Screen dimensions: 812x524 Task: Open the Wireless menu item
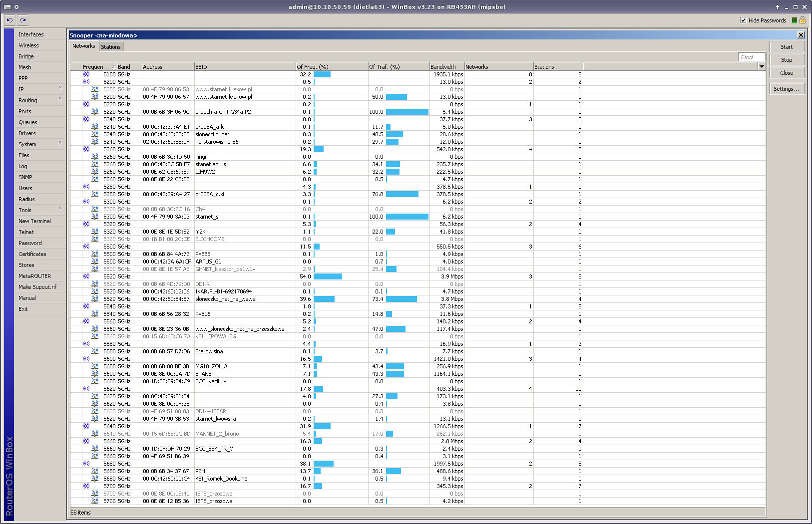coord(28,45)
